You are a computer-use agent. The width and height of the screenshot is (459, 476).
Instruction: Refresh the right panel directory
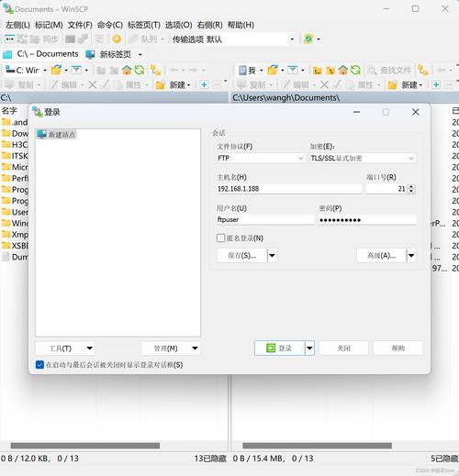click(x=355, y=71)
